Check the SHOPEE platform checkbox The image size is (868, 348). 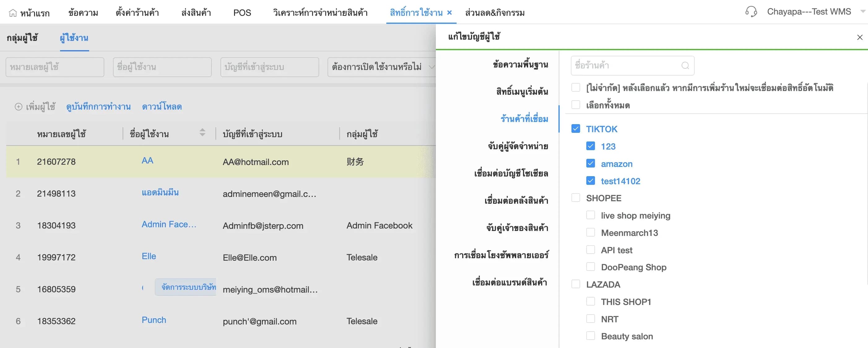(x=575, y=198)
